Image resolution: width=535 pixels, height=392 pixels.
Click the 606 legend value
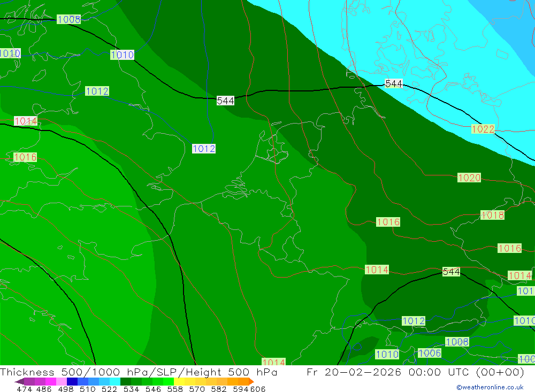[257, 389]
